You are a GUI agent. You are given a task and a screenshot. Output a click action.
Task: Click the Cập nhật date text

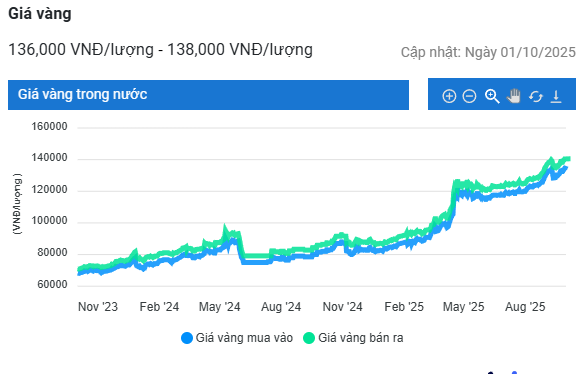(x=488, y=52)
